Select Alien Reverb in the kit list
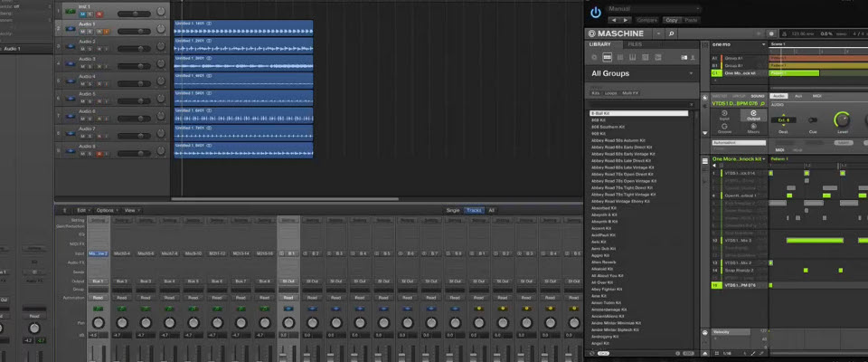The height and width of the screenshot is (362, 868). (604, 262)
